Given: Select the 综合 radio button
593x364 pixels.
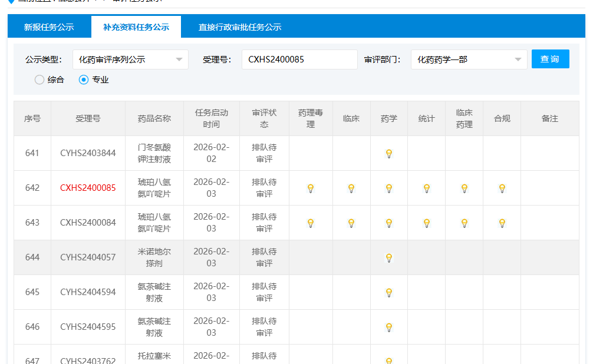Looking at the screenshot, I should [x=39, y=80].
